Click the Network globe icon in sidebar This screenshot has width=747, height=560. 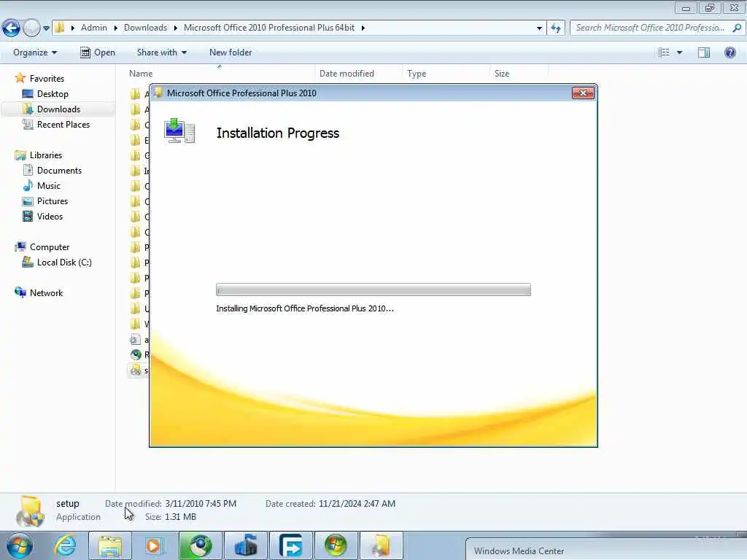click(20, 292)
